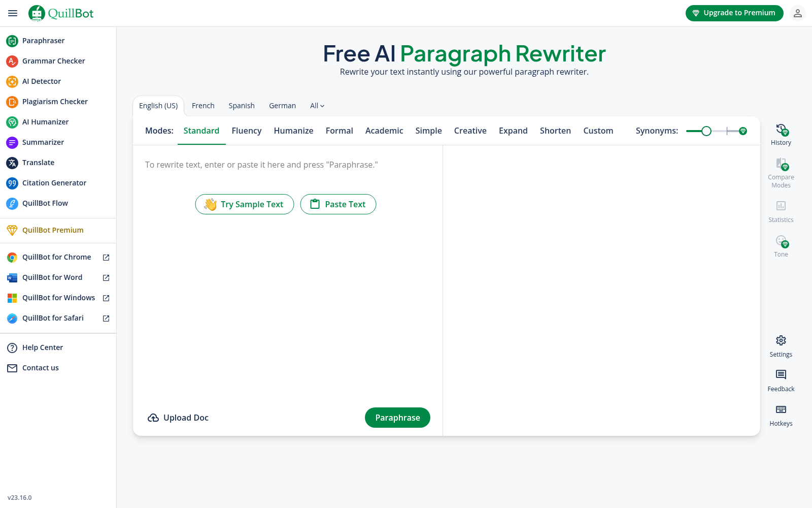The height and width of the screenshot is (508, 812).
Task: Select the Academic mode tab
Action: tap(384, 131)
